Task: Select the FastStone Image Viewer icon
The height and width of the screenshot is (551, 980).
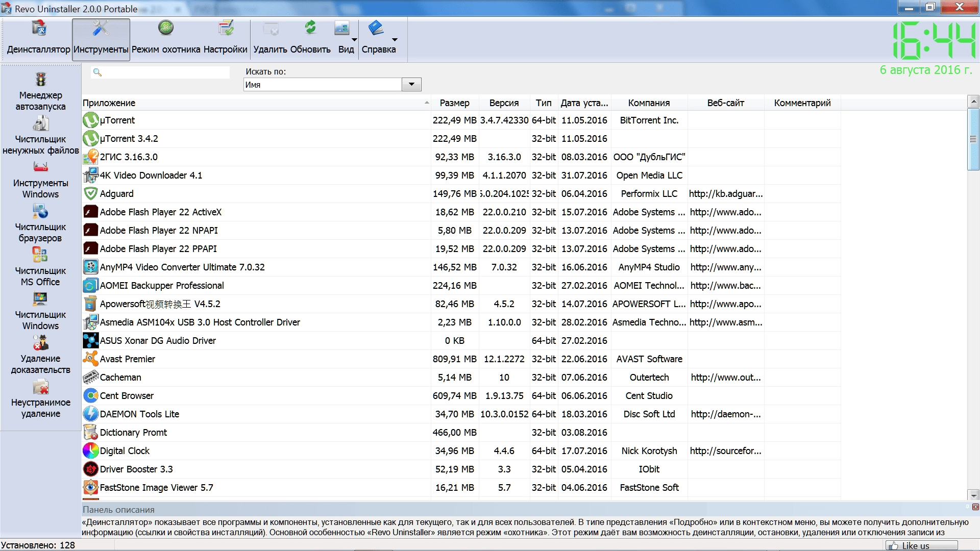Action: (x=90, y=488)
